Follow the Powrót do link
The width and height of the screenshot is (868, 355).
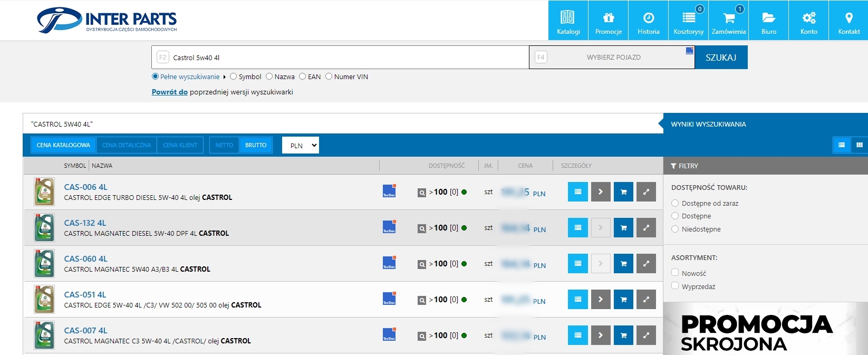[169, 92]
